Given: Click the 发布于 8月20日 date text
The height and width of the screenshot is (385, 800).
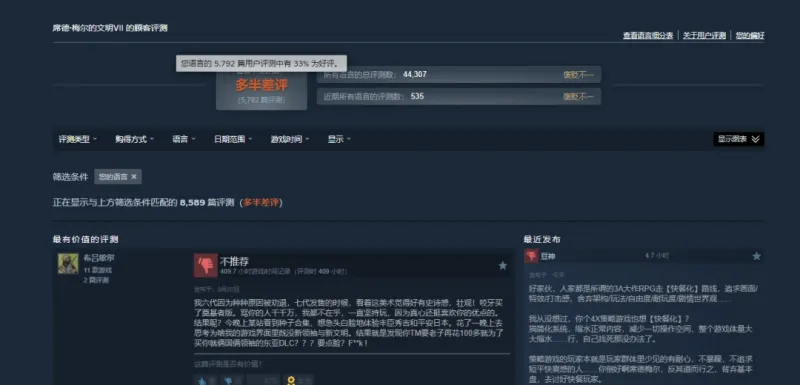Looking at the screenshot, I should [x=217, y=289].
